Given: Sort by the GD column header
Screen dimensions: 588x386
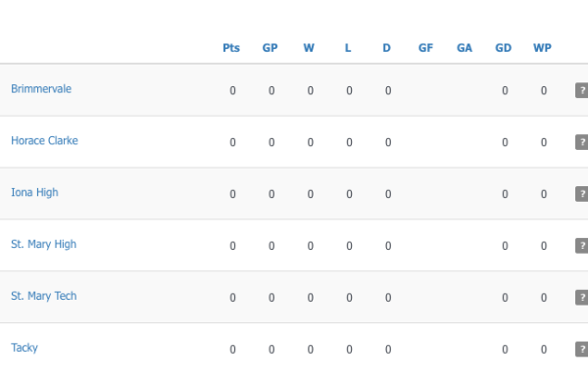Looking at the screenshot, I should pos(504,48).
